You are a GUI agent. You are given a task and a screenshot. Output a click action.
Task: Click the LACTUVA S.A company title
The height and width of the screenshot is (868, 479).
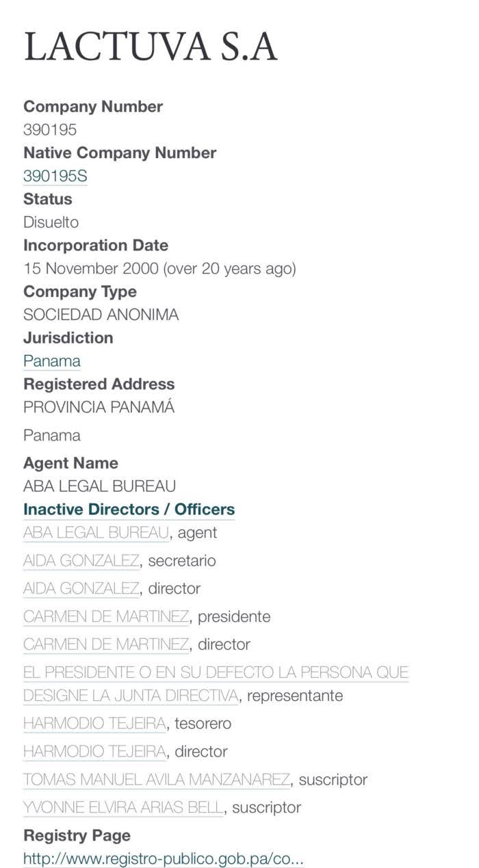point(151,47)
